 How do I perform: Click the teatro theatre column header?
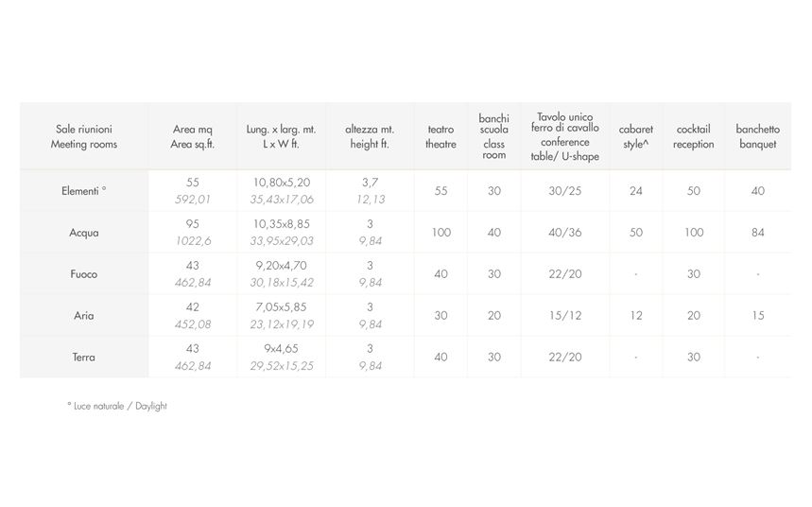point(441,136)
